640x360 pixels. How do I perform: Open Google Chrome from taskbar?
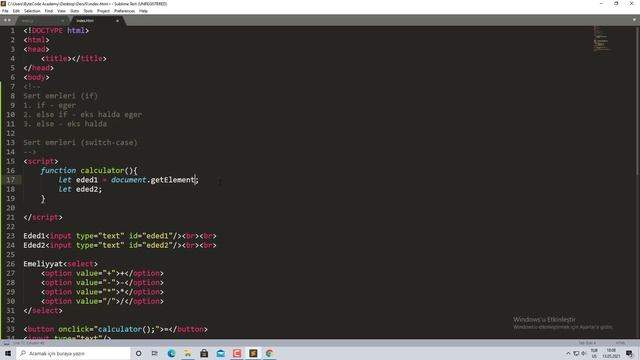coord(269,353)
